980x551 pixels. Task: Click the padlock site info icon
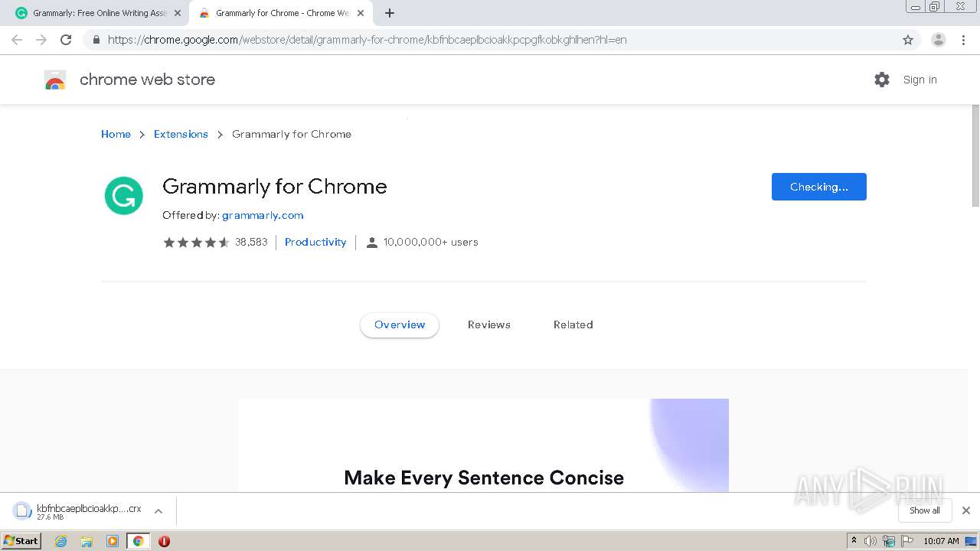pos(96,40)
